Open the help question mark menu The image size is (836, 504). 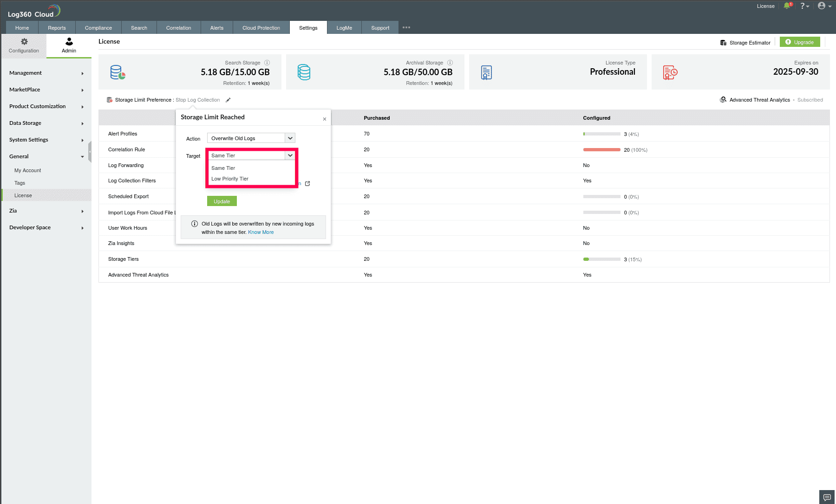[x=804, y=6]
